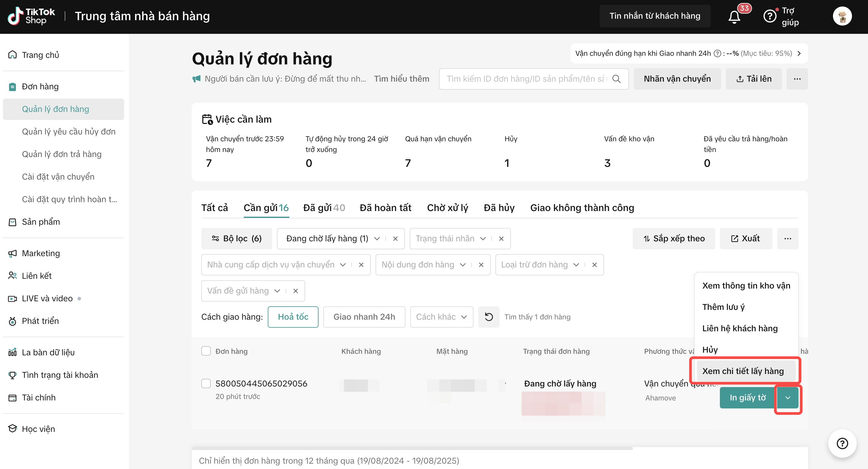Screen dimensions: 868x469
Task: Expand the arrow next to In giấy tờ
Action: [x=788, y=397]
